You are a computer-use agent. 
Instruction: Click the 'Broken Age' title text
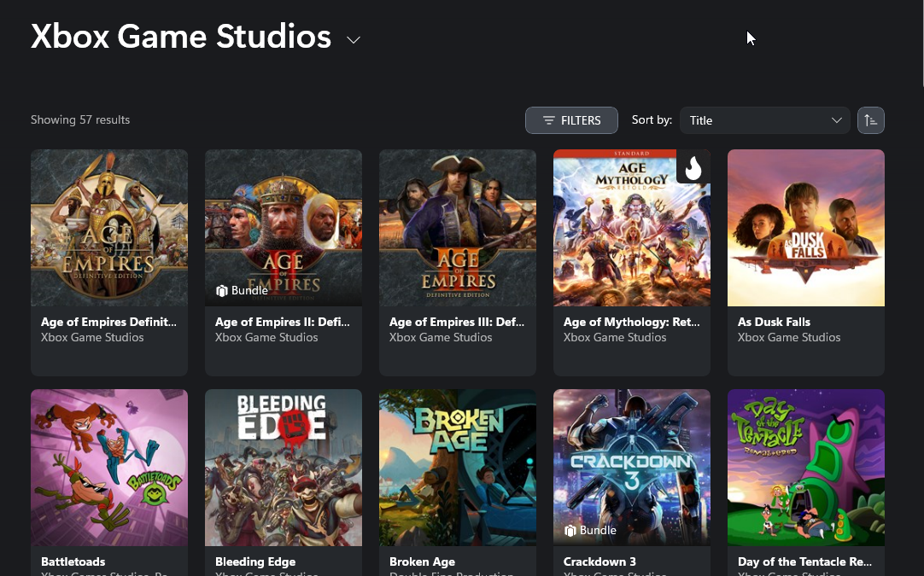422,561
